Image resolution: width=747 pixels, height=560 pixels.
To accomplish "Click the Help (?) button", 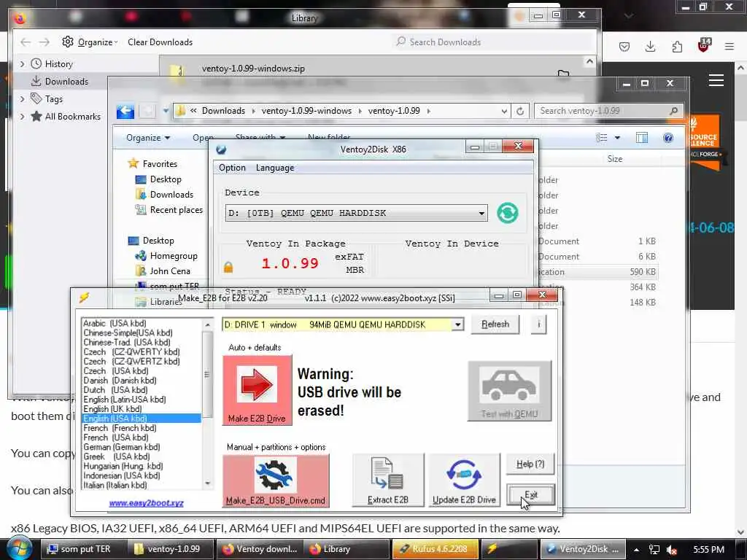I will tap(530, 464).
